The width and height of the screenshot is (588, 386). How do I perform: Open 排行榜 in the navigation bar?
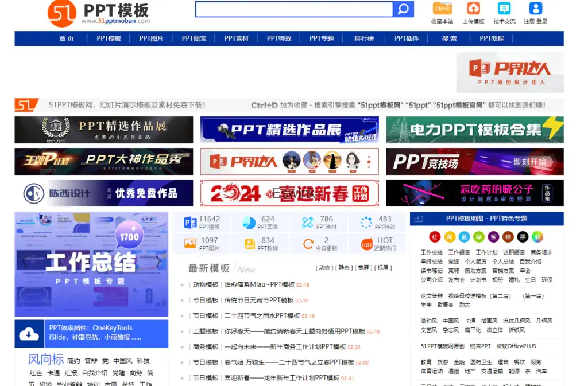tap(364, 38)
